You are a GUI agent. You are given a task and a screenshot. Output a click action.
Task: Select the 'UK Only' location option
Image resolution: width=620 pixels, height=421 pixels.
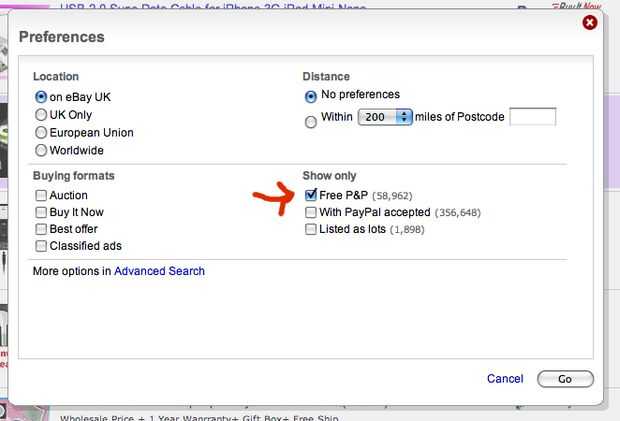click(x=41, y=115)
